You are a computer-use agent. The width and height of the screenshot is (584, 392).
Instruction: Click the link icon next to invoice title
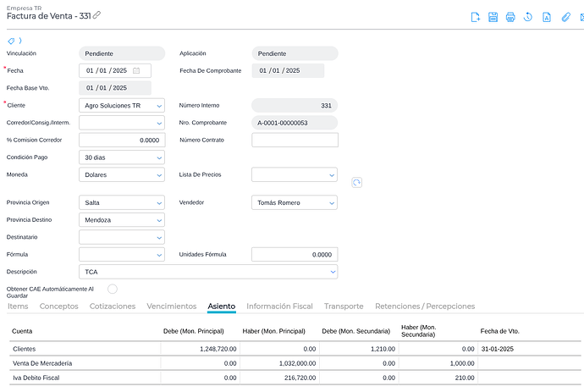click(x=97, y=15)
